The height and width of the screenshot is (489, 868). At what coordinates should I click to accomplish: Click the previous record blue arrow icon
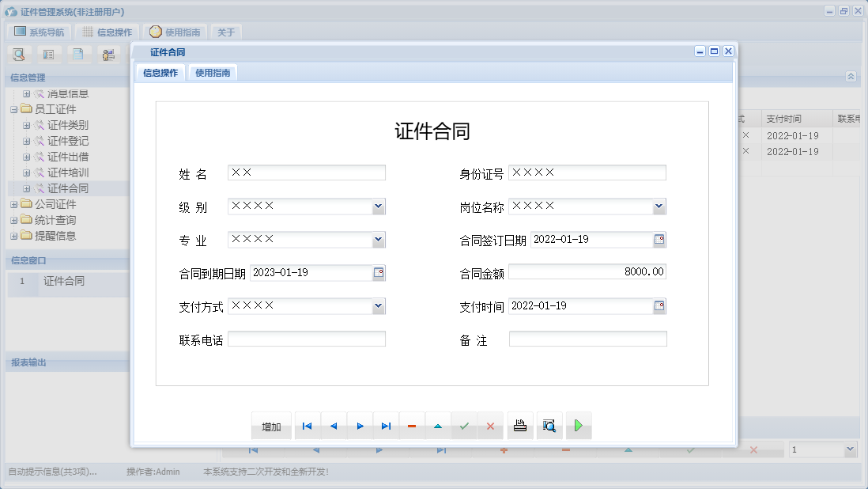333,426
